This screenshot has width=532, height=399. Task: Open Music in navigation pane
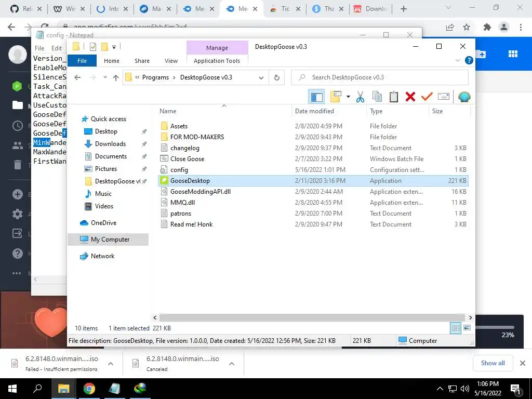[103, 194]
